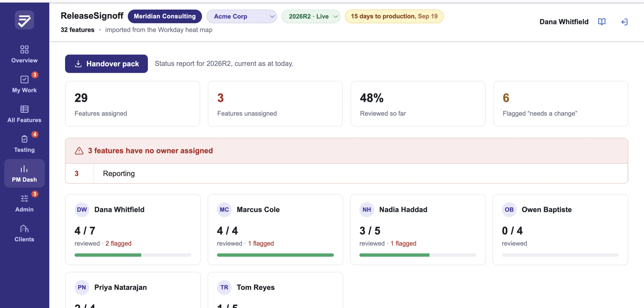The height and width of the screenshot is (308, 644).
Task: Open the Features unassigned stat card
Action: [x=275, y=104]
